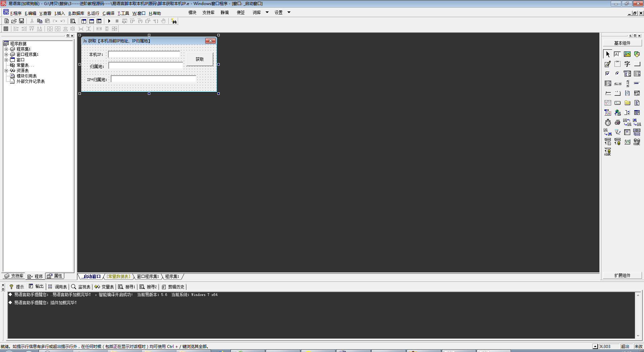Open the dropdown arrow next to 词库
Screen dimensions: 644x352
(267, 12)
